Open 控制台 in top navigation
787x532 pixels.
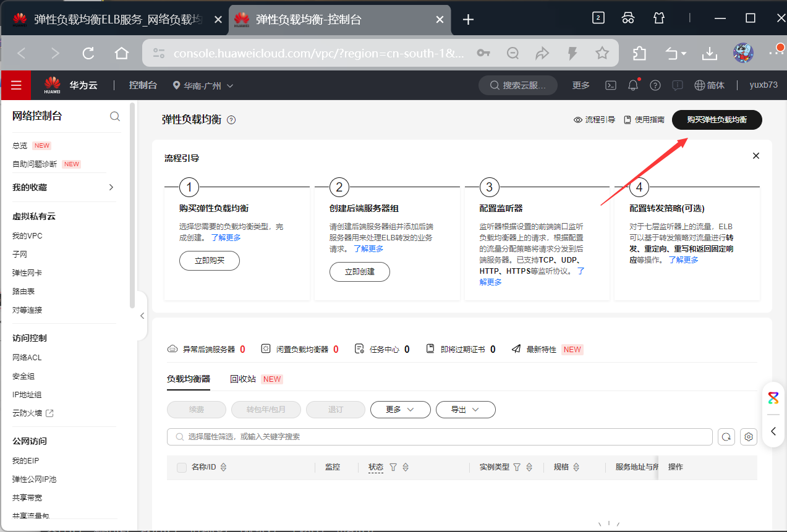tap(143, 85)
